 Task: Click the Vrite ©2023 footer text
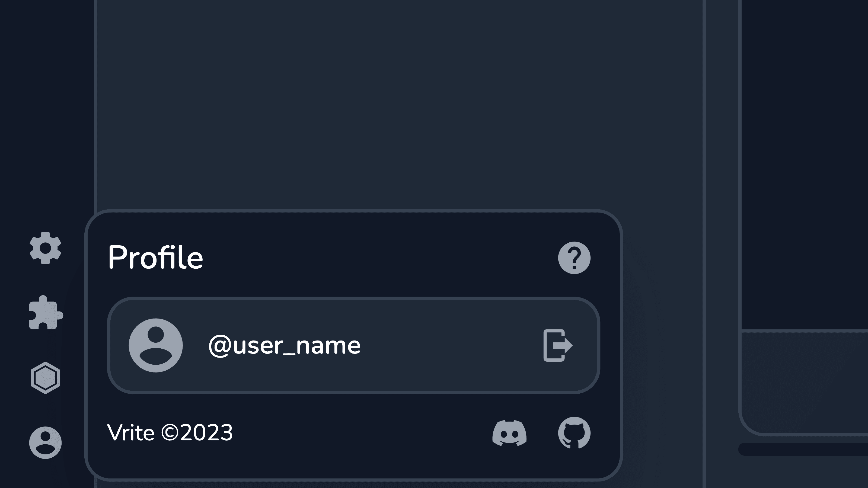click(170, 433)
